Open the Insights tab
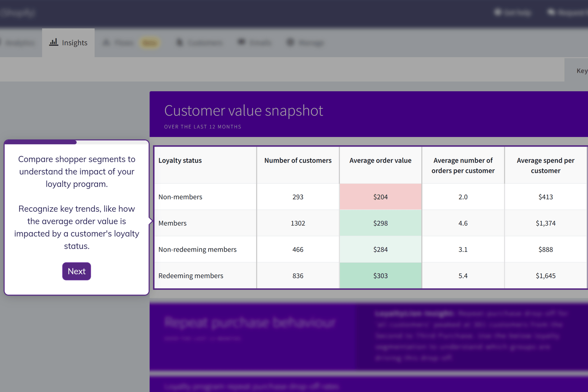Screen dimensions: 588x392 pyautogui.click(x=68, y=43)
